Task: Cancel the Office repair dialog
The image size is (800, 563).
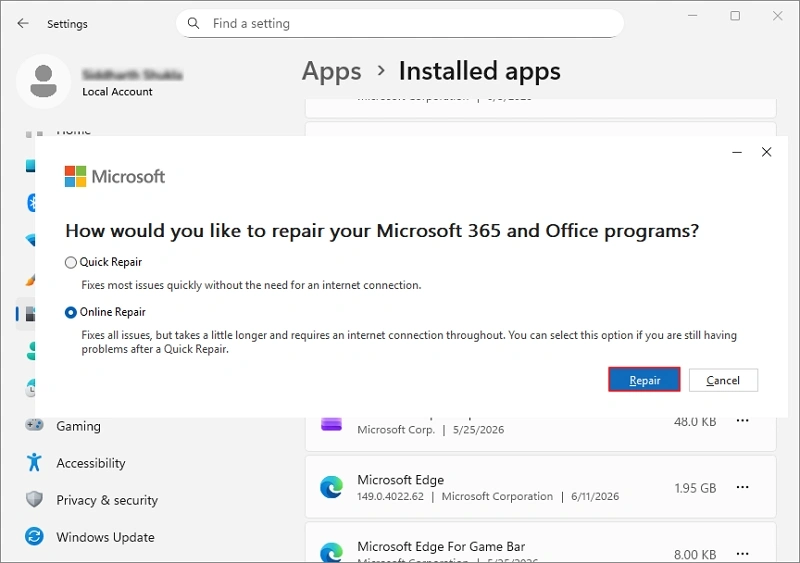Action: coord(723,380)
